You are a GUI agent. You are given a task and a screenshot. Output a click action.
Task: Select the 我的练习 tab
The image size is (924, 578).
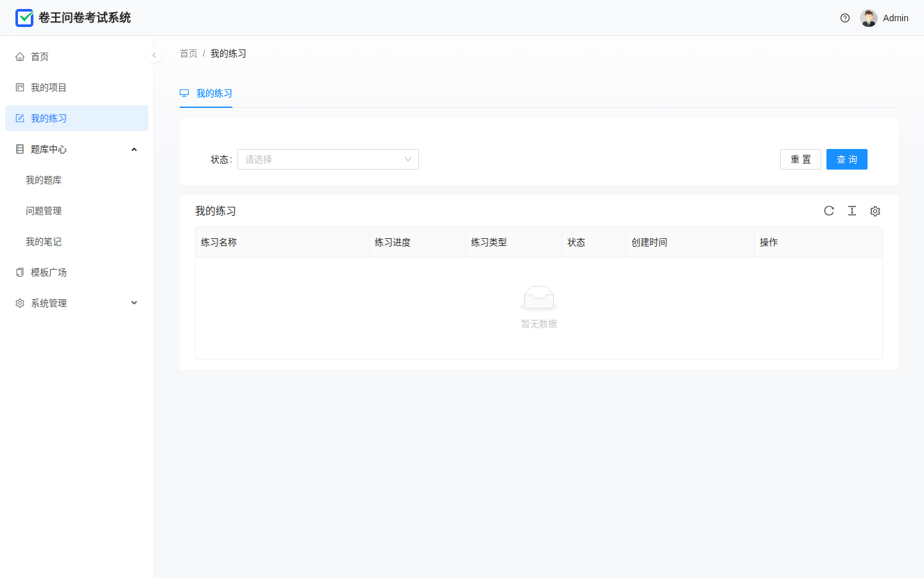206,94
